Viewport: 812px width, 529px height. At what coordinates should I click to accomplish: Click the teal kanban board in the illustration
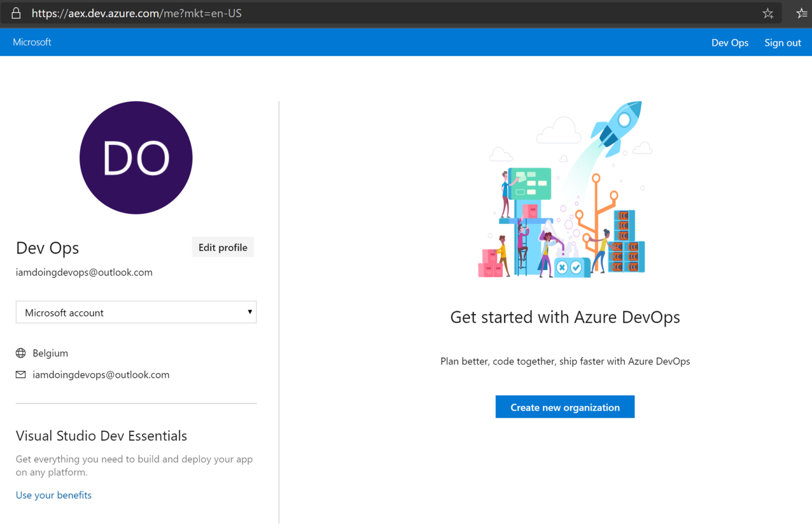pyautogui.click(x=529, y=183)
